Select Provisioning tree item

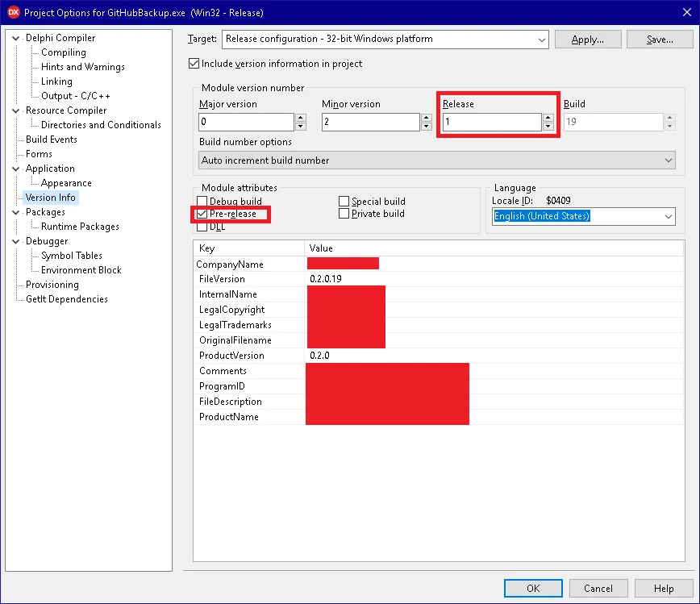[x=52, y=285]
